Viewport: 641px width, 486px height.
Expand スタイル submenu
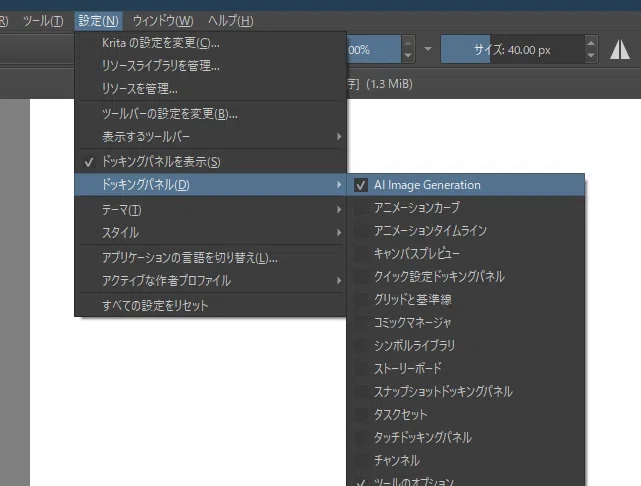click(211, 233)
